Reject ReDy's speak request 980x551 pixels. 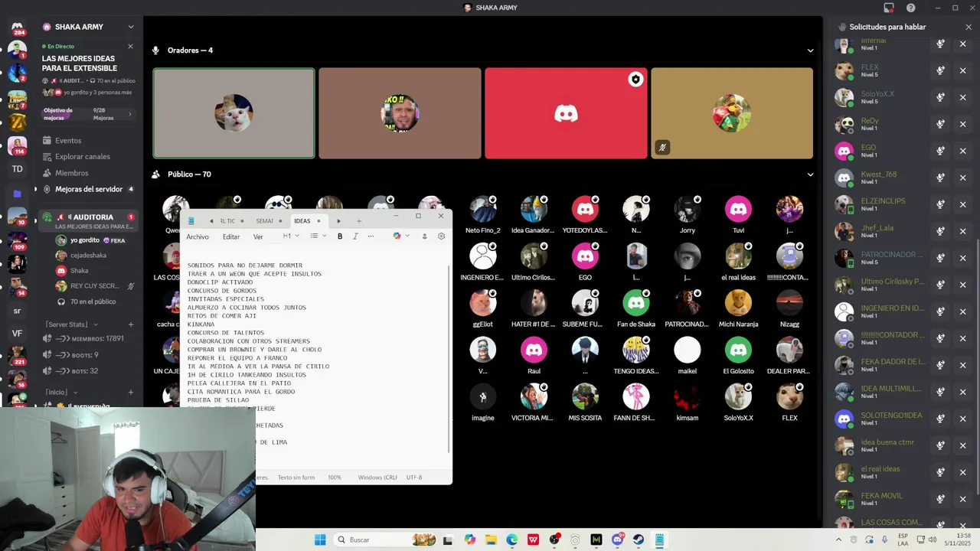[x=963, y=124]
